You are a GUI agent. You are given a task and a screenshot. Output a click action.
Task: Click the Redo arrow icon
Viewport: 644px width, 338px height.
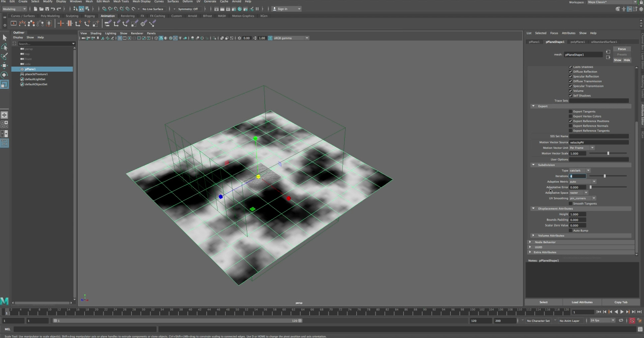click(x=59, y=9)
